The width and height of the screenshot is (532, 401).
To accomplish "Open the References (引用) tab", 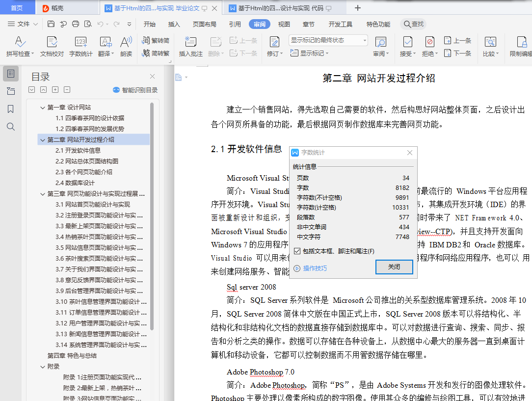I will click(235, 24).
